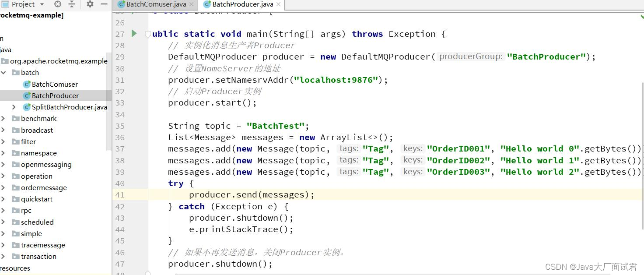Click the green Run gutter icon at line 27
Viewport: 644px width, 275px height.
click(x=134, y=34)
